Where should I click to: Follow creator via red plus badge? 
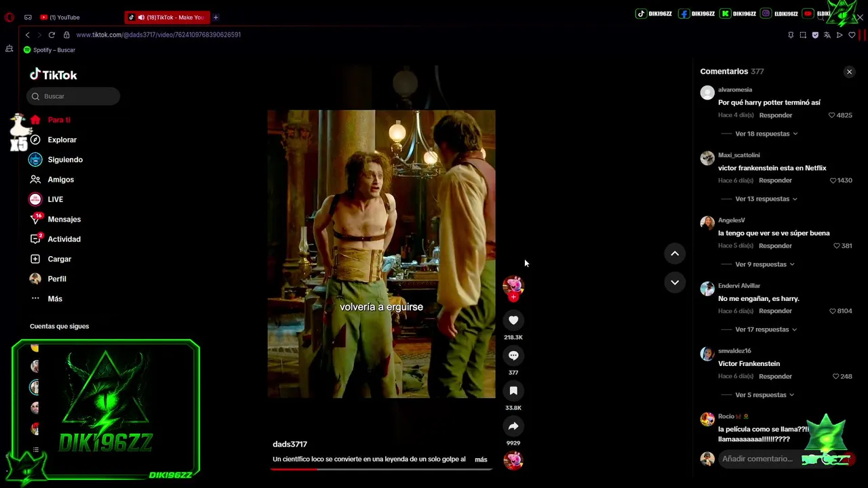tap(513, 297)
